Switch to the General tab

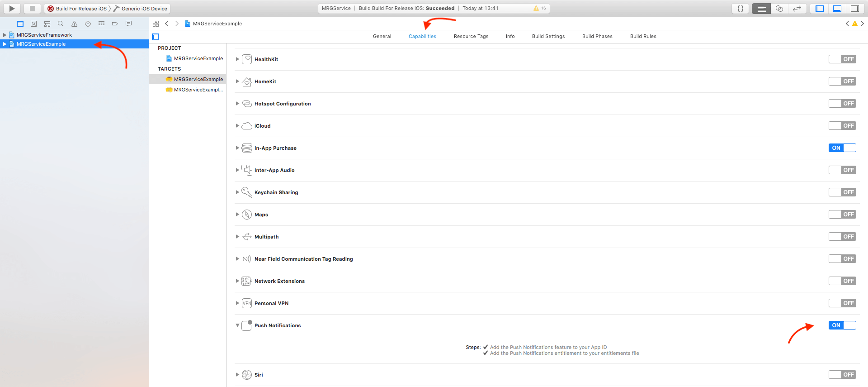[382, 36]
